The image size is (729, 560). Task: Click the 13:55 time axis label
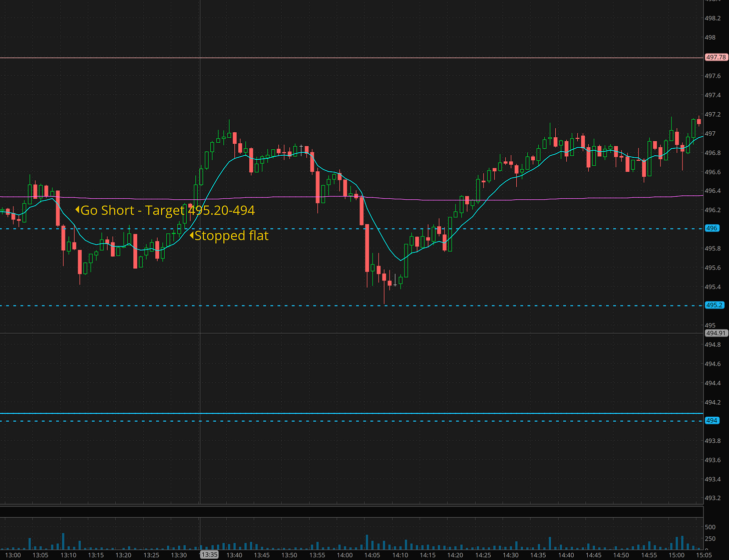tap(317, 555)
